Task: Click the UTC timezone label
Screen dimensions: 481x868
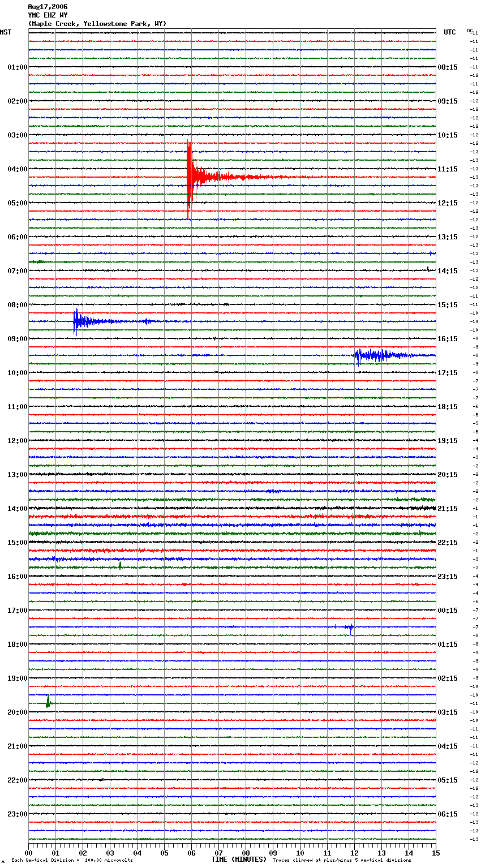Action: coord(450,32)
